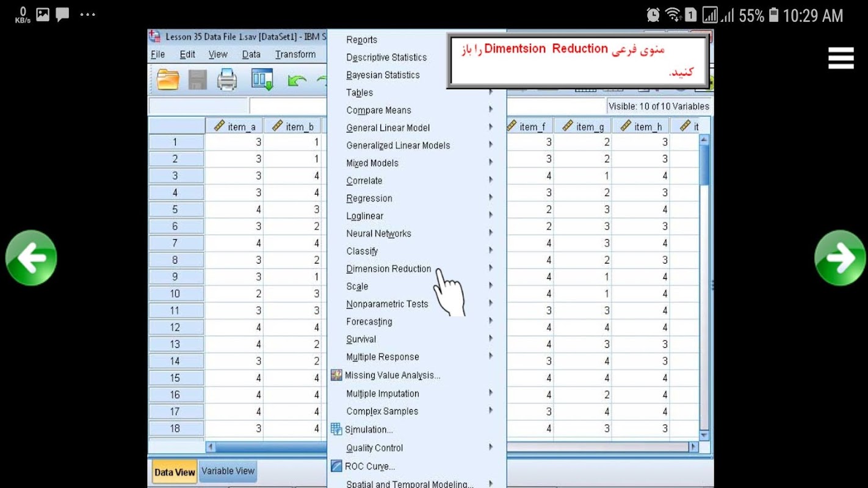Open the File menu
Viewport: 868px width, 488px height.
coord(157,54)
